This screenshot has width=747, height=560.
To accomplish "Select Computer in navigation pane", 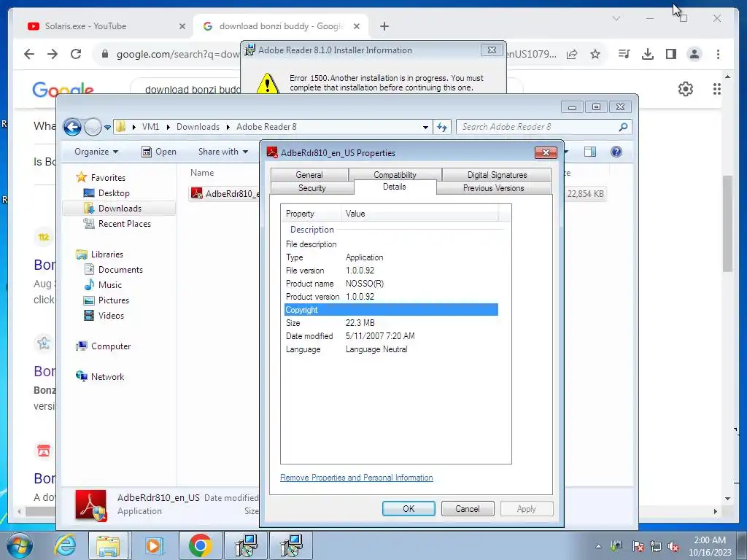I will pyautogui.click(x=111, y=346).
